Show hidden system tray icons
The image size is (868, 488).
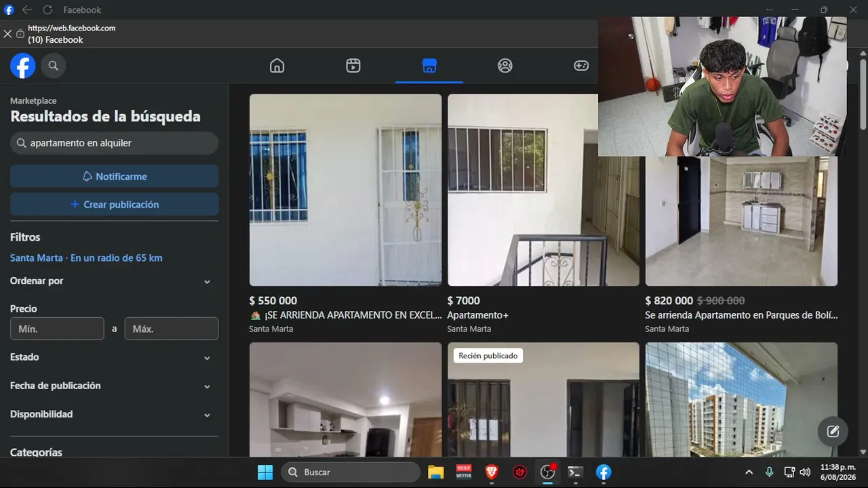(x=749, y=472)
